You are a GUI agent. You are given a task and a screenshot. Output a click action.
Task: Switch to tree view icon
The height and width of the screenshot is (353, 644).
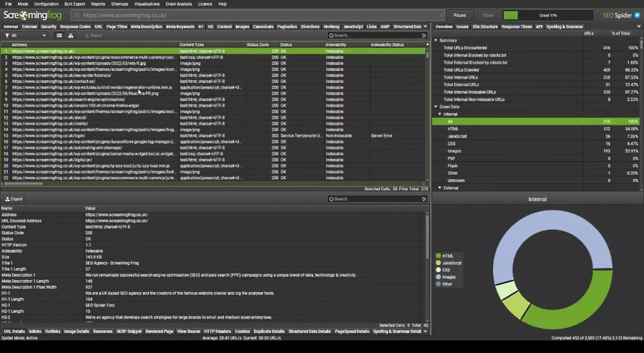click(70, 36)
